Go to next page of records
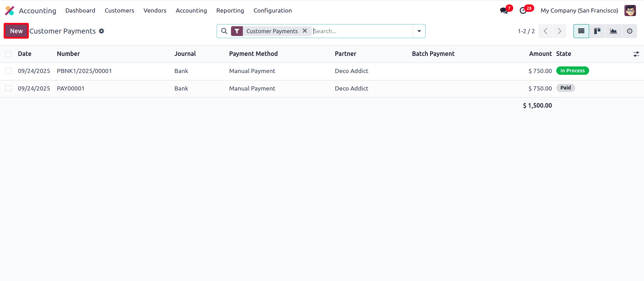644x281 pixels. pos(559,31)
